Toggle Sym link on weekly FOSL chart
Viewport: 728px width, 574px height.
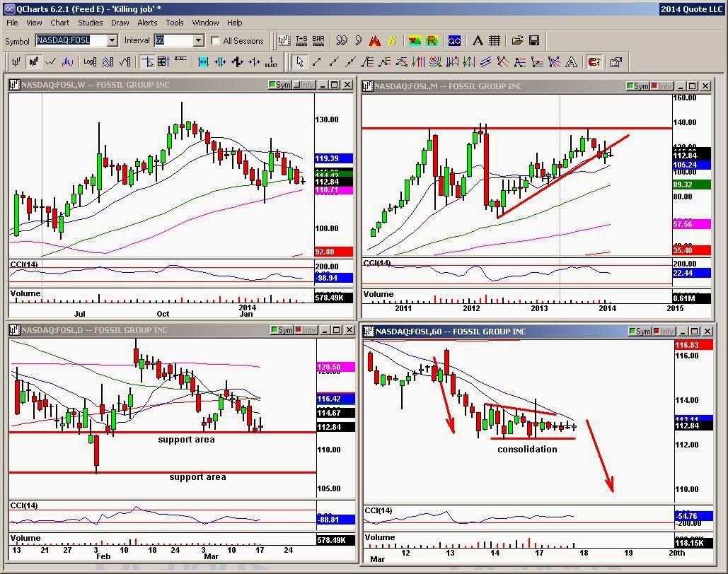[280, 85]
